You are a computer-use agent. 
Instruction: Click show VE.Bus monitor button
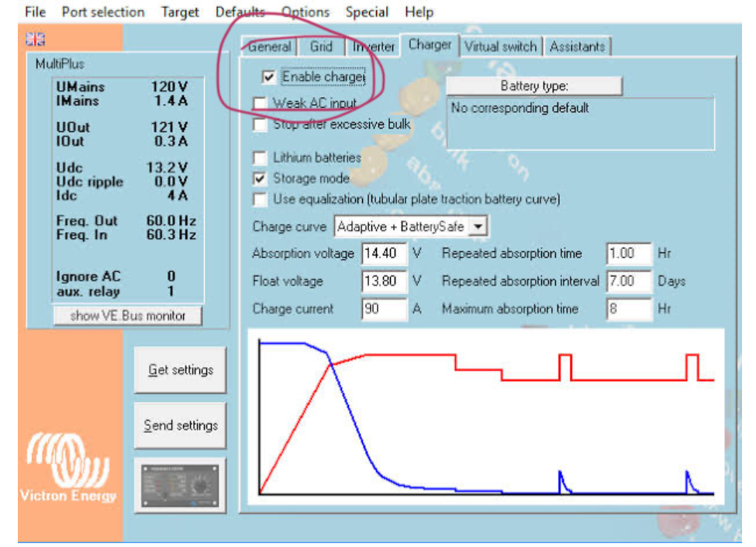click(128, 316)
